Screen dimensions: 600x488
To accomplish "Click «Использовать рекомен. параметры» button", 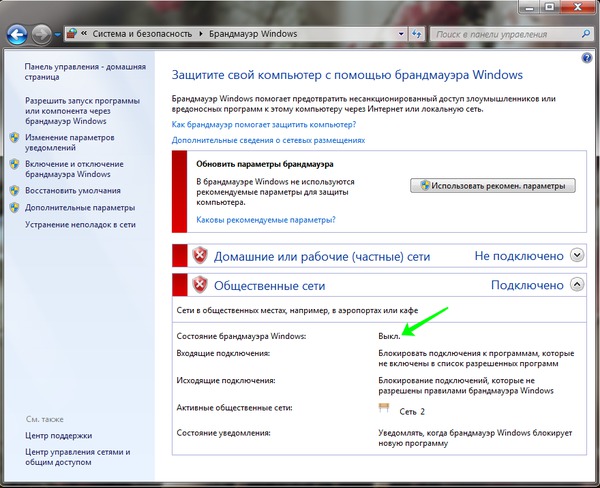I will point(493,186).
